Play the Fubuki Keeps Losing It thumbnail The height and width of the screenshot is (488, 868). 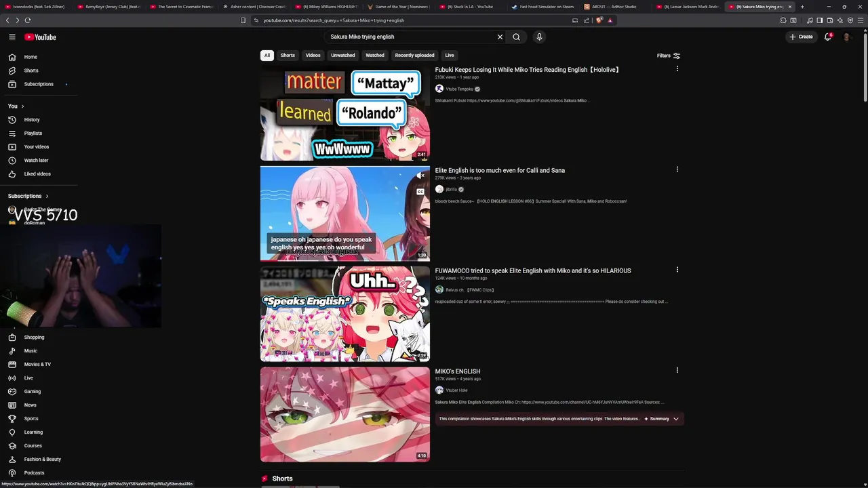pos(345,113)
